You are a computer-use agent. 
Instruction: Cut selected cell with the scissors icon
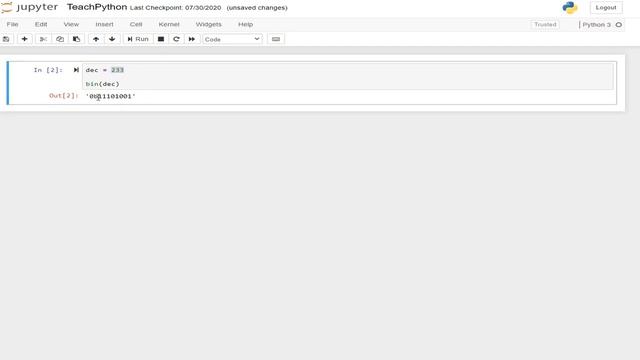[43, 39]
